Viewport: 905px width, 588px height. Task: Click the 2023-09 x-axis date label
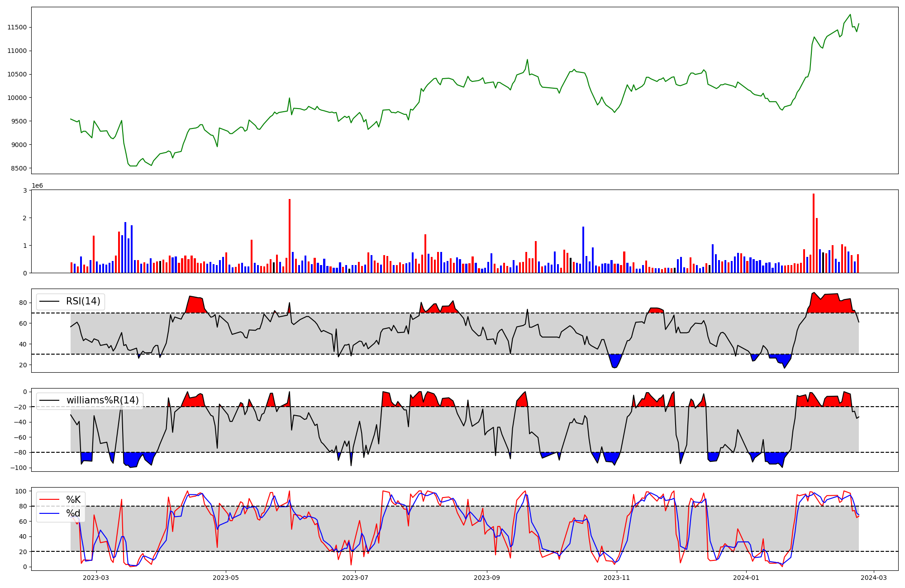point(487,578)
